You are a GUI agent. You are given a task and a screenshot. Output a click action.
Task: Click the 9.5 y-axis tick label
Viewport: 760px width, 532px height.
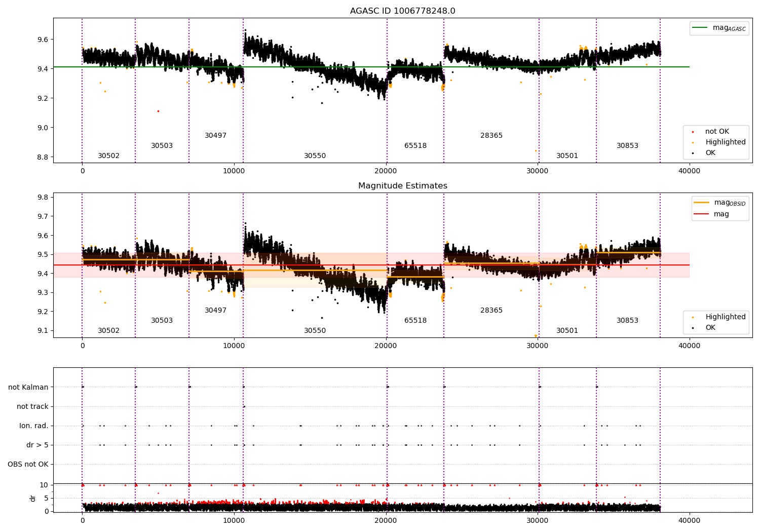tap(43, 255)
